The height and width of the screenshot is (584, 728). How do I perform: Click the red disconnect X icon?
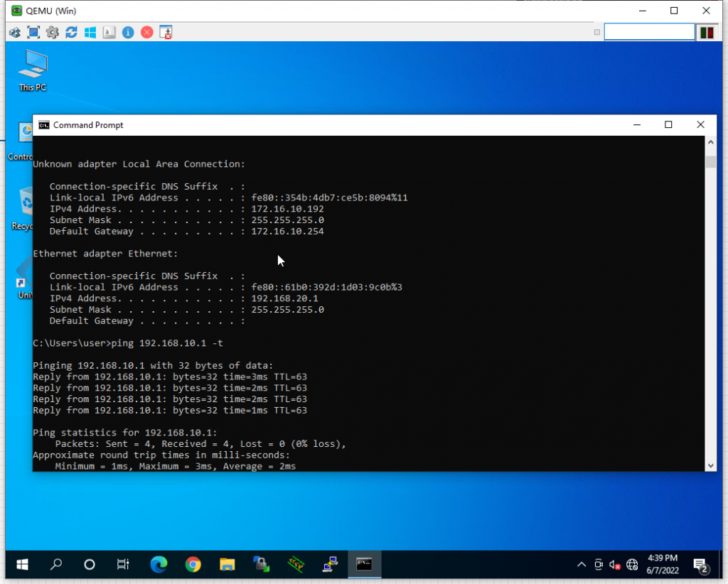point(146,32)
